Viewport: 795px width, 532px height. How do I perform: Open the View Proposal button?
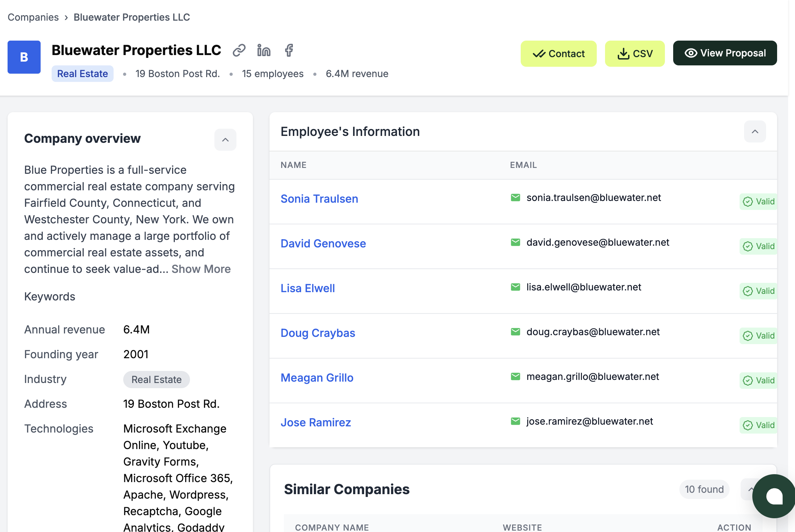724,53
